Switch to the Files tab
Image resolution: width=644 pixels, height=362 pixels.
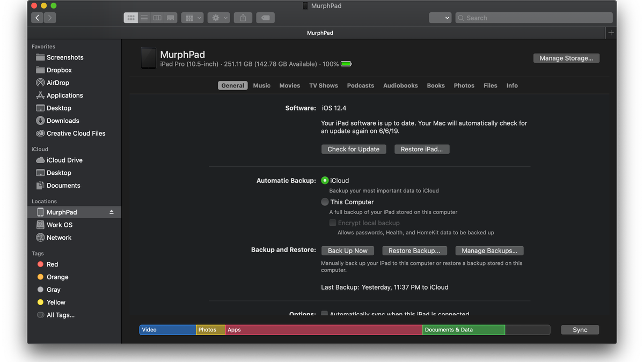coord(491,85)
